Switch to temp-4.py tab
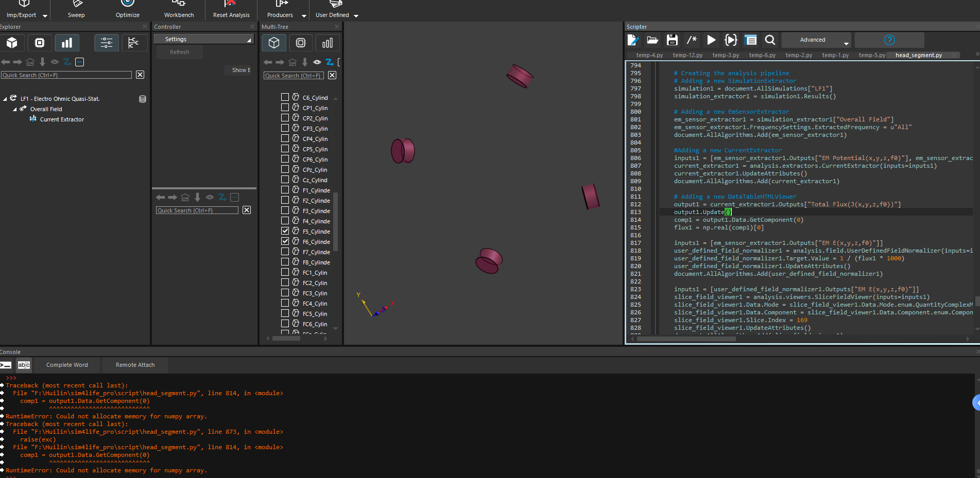This screenshot has width=980, height=478. click(x=649, y=55)
